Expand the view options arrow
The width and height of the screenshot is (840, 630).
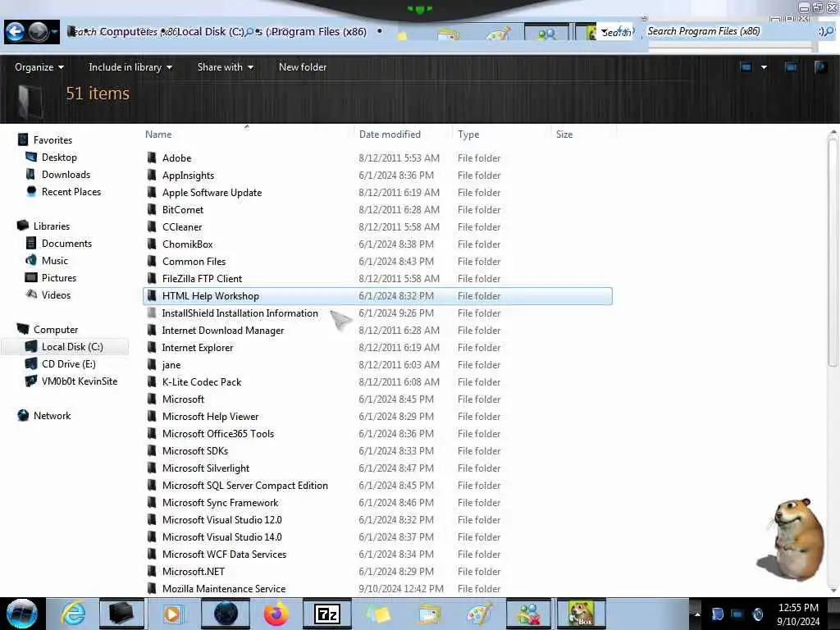pyautogui.click(x=764, y=67)
